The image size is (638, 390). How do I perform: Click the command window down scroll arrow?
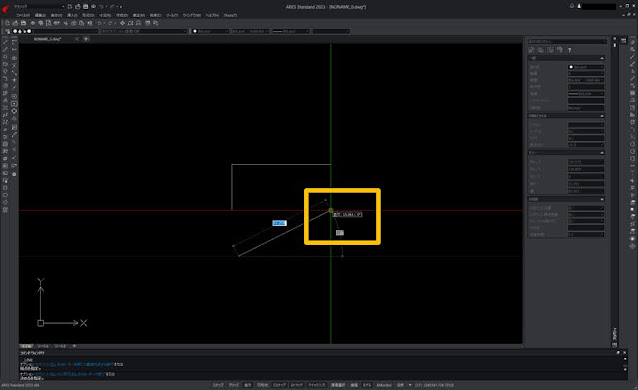pos(625,369)
